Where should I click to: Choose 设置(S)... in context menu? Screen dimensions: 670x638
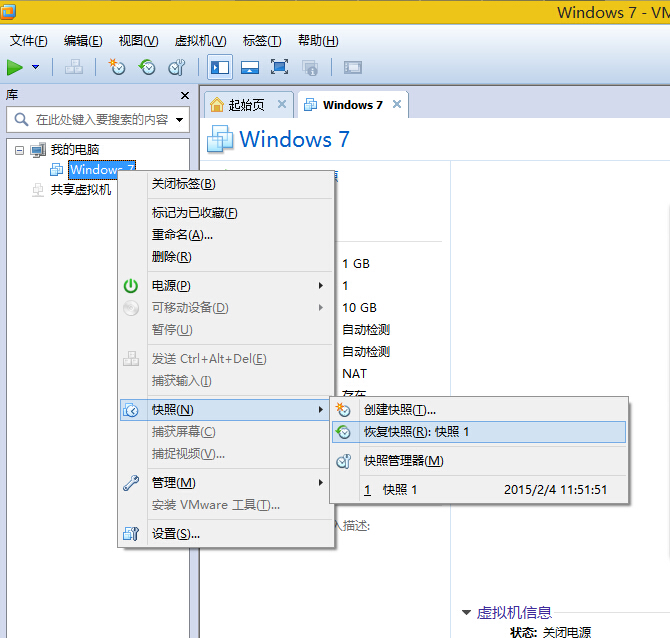[226, 534]
